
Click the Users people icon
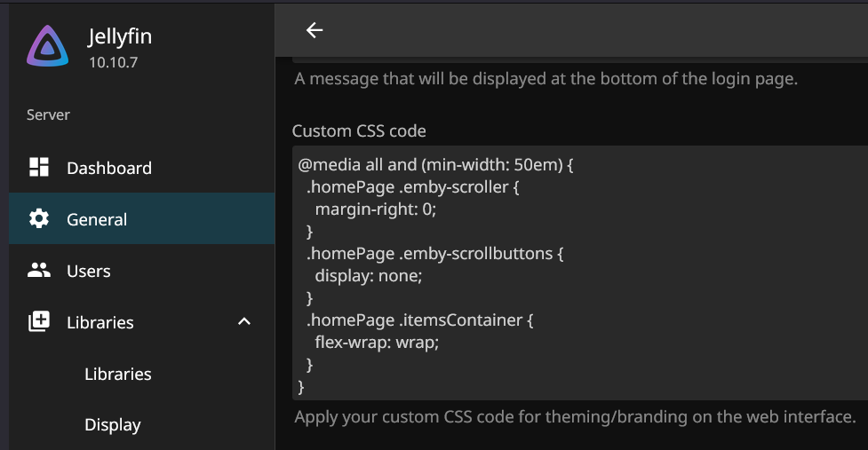(39, 271)
